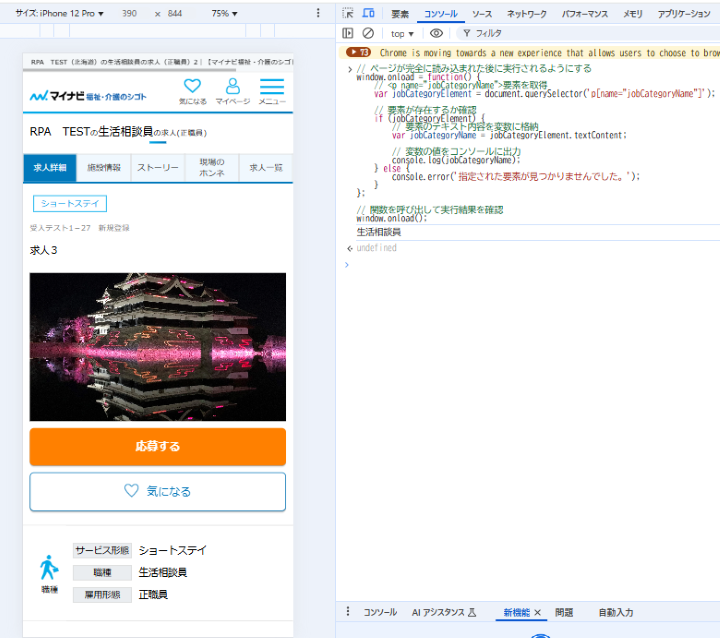The width and height of the screenshot is (720, 638).
Task: Expand the 73 warnings message group
Action: (x=358, y=52)
